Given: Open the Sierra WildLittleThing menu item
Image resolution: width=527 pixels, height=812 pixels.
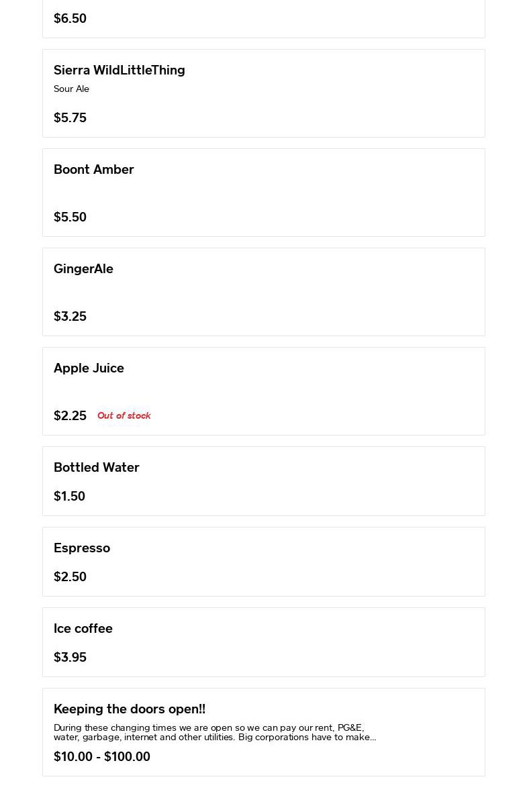Looking at the screenshot, I should [119, 70].
